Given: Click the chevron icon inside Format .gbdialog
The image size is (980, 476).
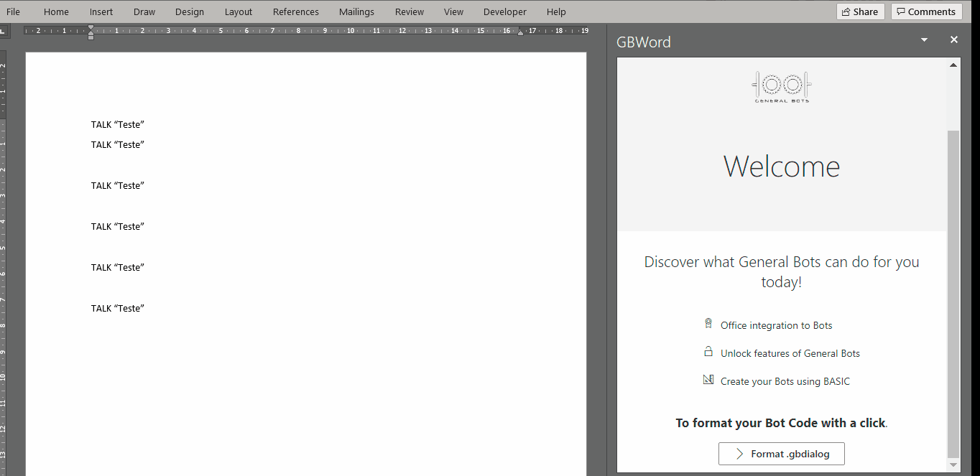Looking at the screenshot, I should pyautogui.click(x=739, y=453).
